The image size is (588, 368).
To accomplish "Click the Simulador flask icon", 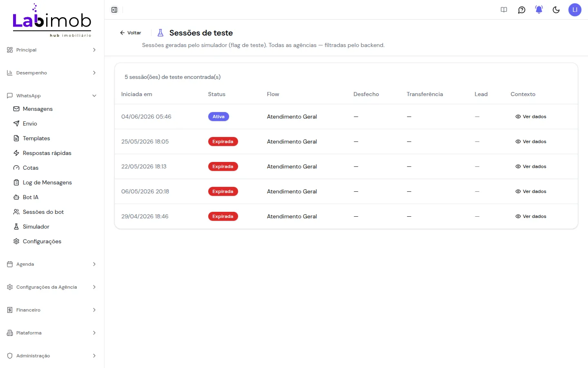I will [x=16, y=227].
